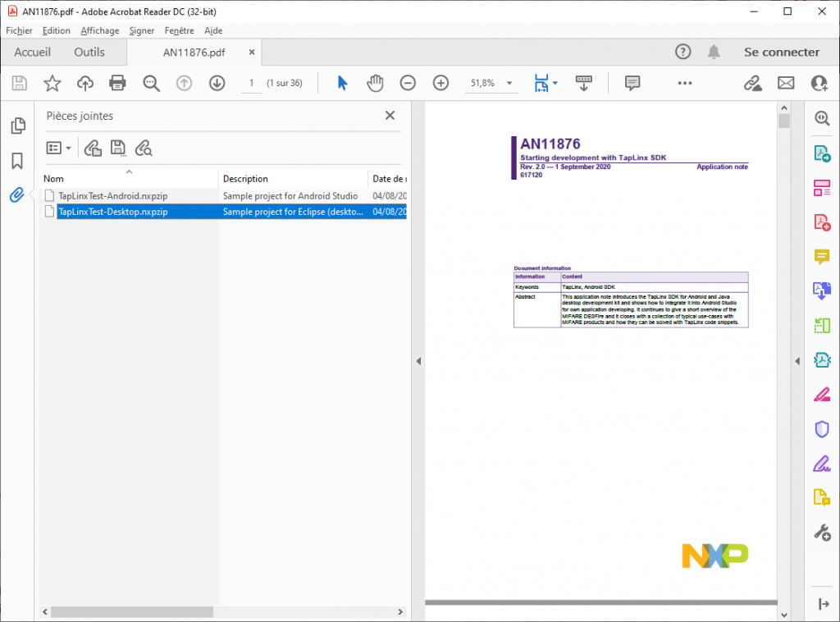Open the Export PDF tool in sidebar
The image size is (840, 622).
coord(822,153)
